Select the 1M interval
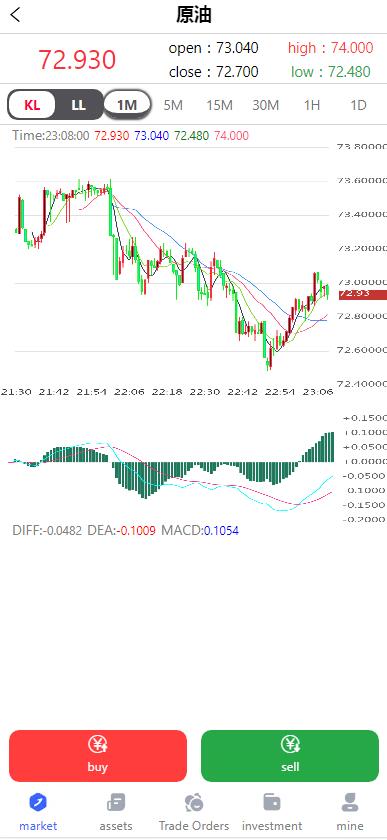The image size is (387, 840). click(127, 104)
